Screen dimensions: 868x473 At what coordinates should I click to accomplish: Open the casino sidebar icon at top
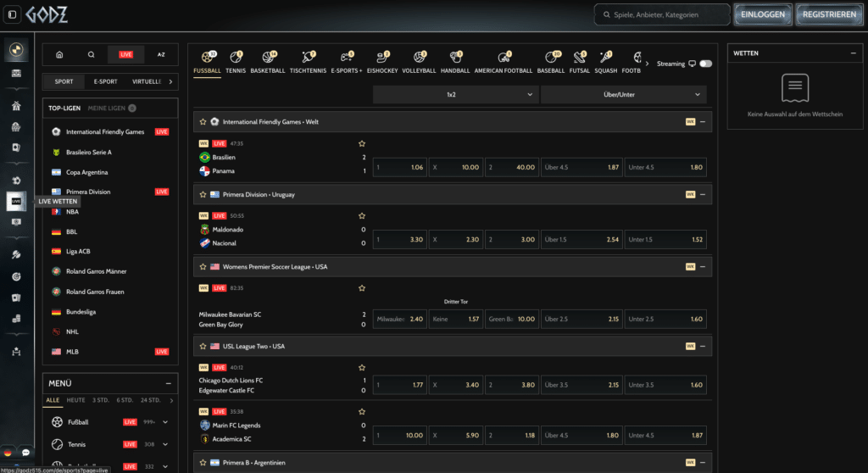pos(16,49)
